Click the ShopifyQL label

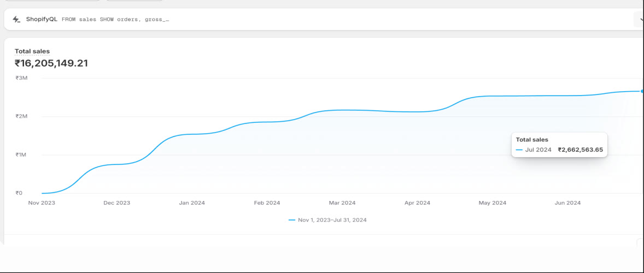[42, 19]
